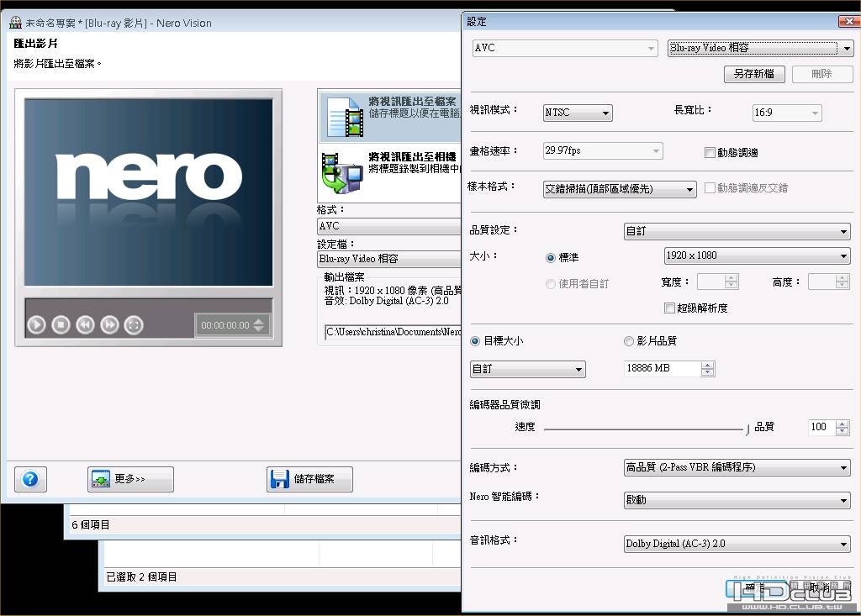Image resolution: width=861 pixels, height=616 pixels.
Task: Open help with the blue question icon
Action: point(30,479)
